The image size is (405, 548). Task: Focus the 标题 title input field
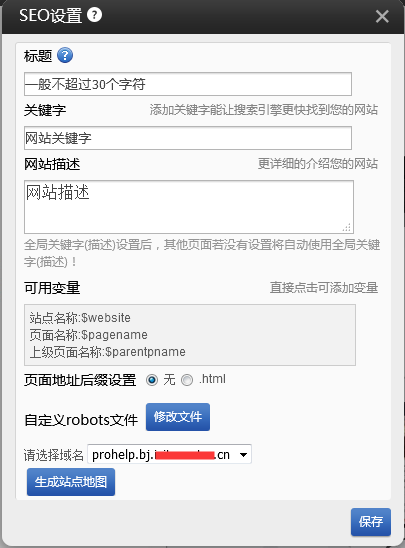pyautogui.click(x=188, y=84)
